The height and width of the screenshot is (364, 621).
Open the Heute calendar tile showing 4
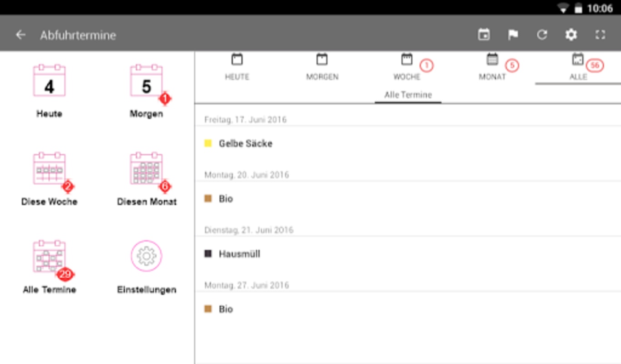coord(49,81)
